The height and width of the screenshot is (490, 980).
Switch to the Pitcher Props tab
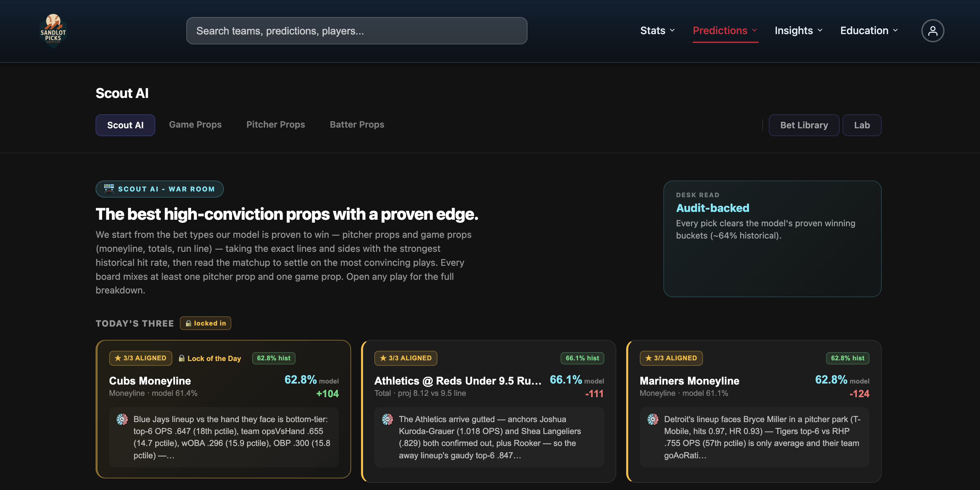point(275,125)
